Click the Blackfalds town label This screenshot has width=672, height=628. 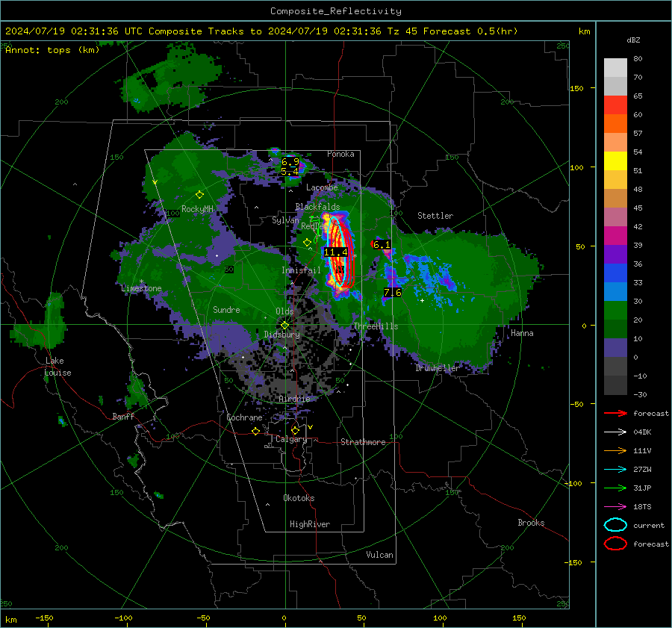pos(317,207)
